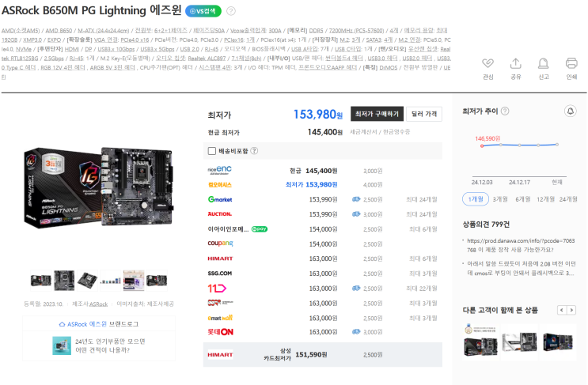Switch price trend to 6개월
The height and width of the screenshot is (385, 588).
pyautogui.click(x=523, y=199)
